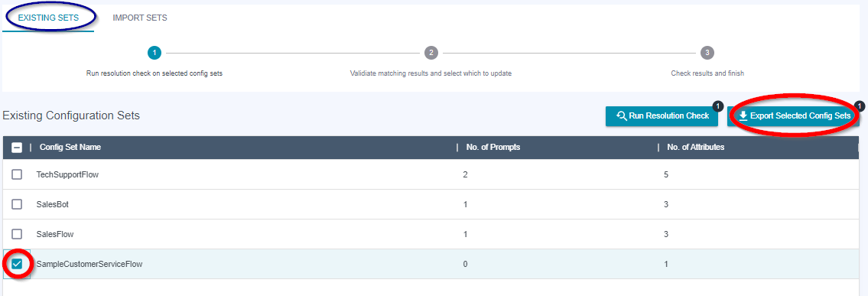Select the SampleCustomerServiceFlow config set name
Screen dimensions: 868x296
(89, 264)
